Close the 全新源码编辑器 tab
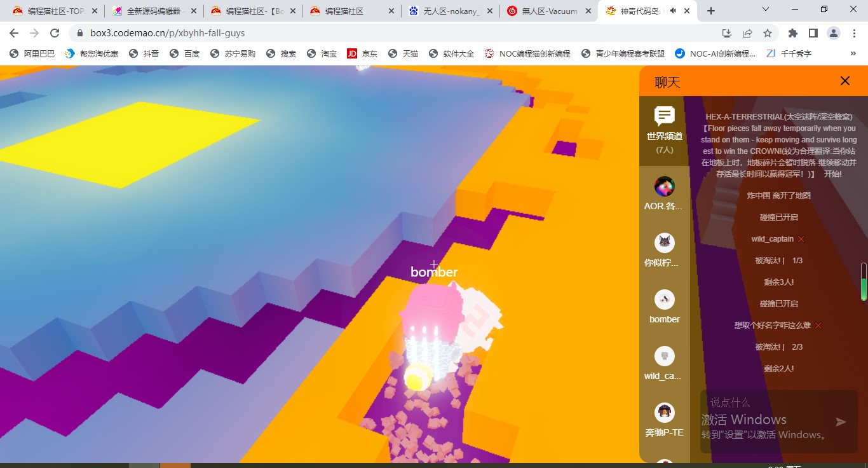Screen dimensions: 868x468 pyautogui.click(x=194, y=11)
